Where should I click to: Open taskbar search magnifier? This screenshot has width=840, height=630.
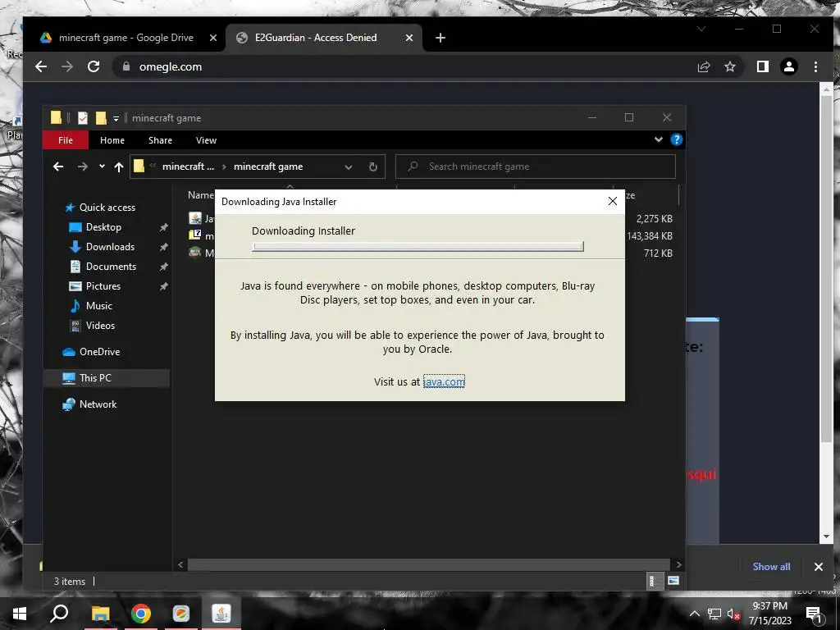pos(59,614)
